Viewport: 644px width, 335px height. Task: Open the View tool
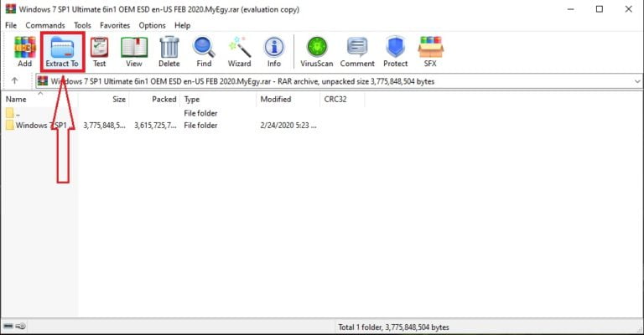[134, 52]
